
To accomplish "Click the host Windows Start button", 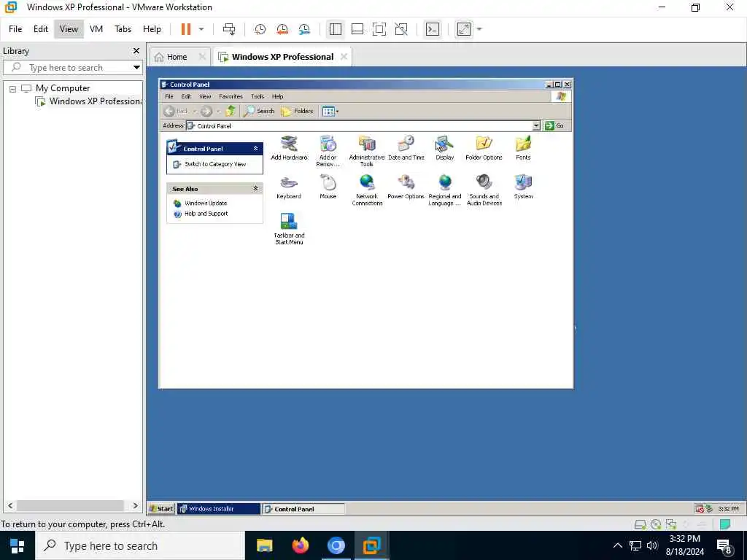I will 18,545.
